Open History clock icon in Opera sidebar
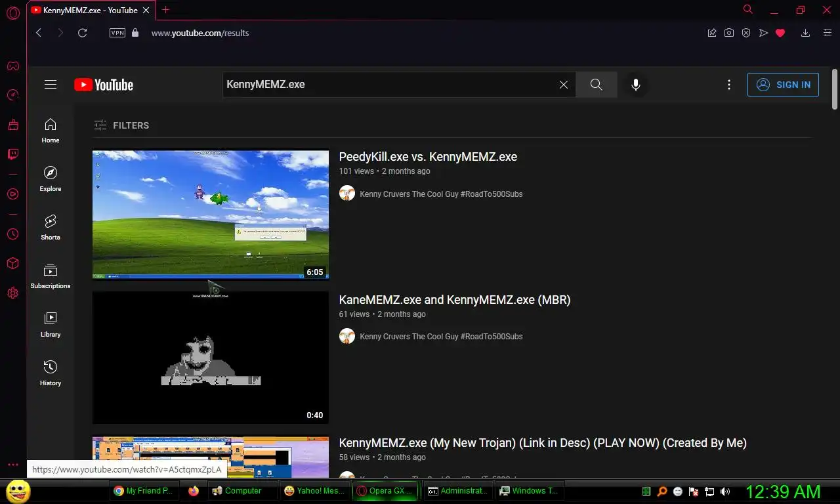840x504 pixels. pos(13,234)
